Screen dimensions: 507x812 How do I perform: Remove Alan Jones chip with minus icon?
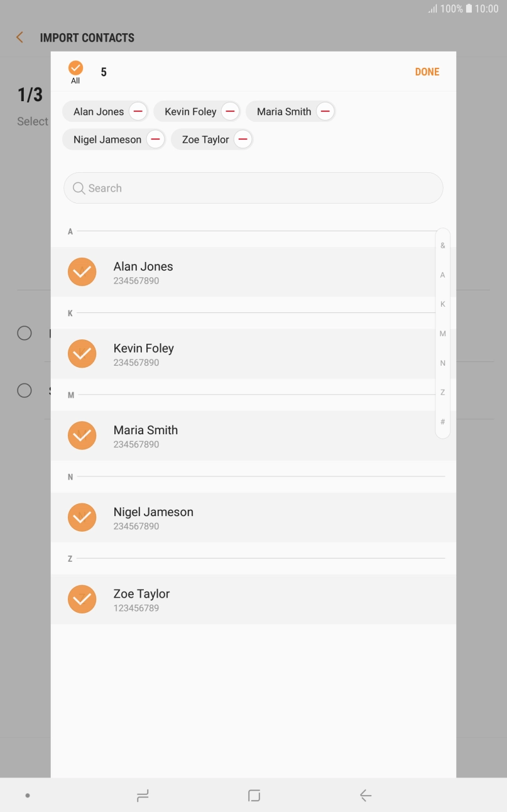[138, 112]
